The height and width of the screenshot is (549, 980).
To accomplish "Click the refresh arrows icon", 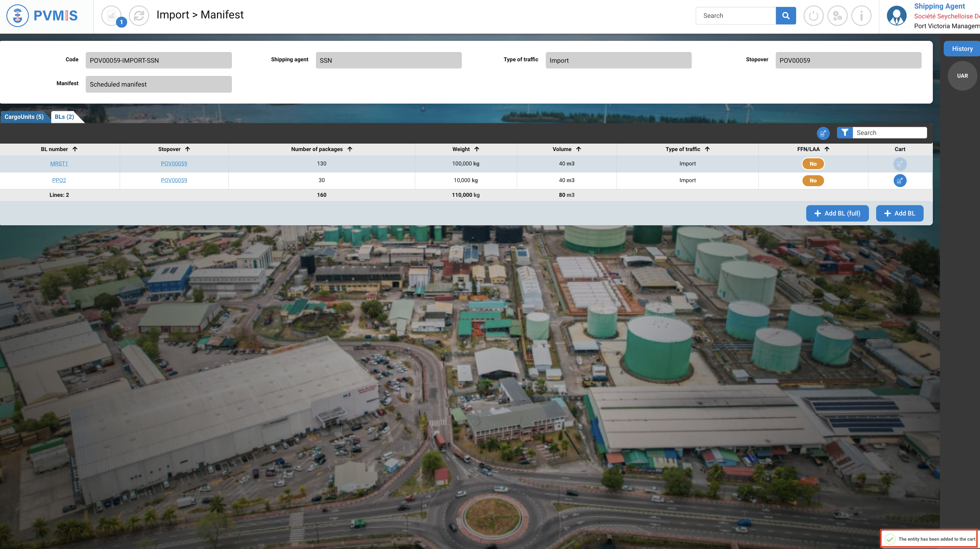I will [139, 16].
